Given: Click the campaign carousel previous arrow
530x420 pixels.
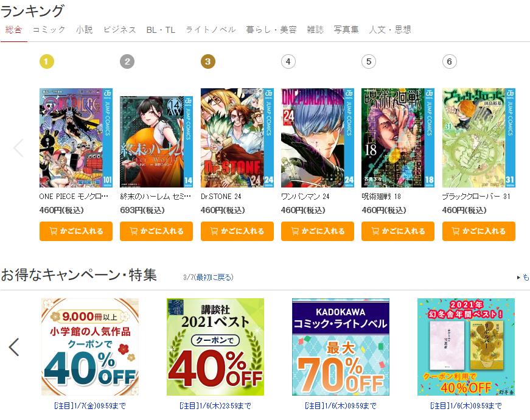Looking at the screenshot, I should (14, 347).
